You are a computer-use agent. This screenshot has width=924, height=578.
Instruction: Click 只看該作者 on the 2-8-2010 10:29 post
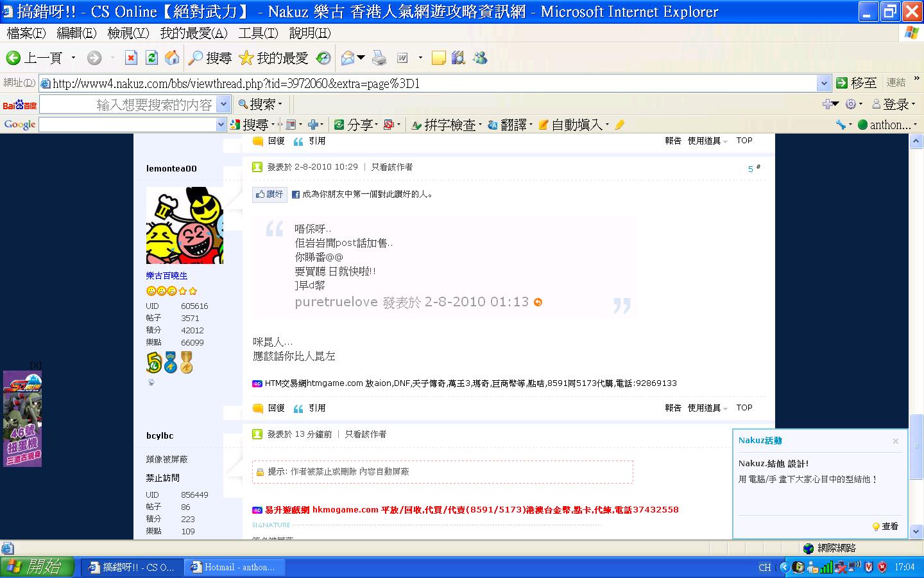point(392,167)
